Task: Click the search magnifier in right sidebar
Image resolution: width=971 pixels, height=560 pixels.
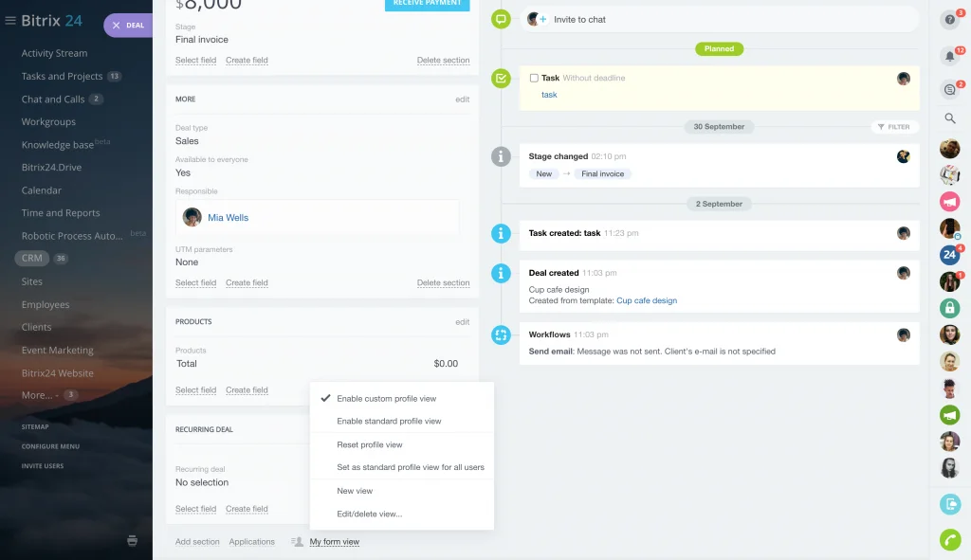Action: [x=949, y=118]
